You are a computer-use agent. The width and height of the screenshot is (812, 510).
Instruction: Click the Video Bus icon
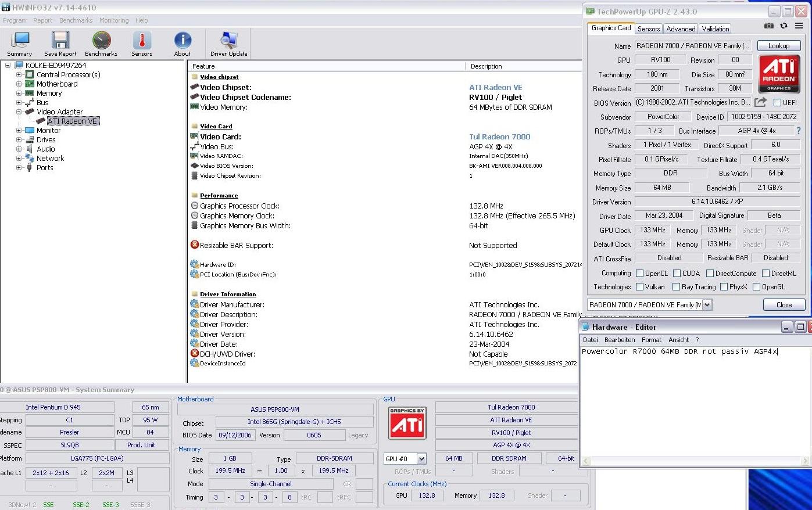click(195, 146)
